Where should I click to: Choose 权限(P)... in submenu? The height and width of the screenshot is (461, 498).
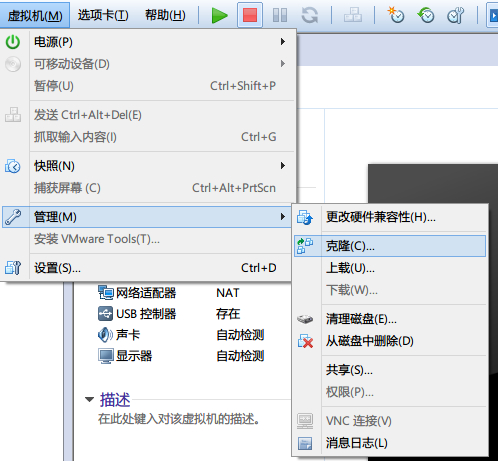tap(390, 392)
